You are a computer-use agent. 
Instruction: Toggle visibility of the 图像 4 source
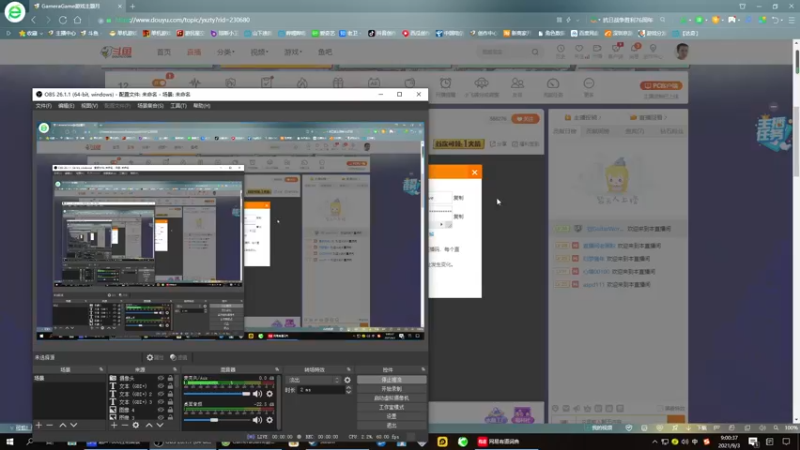pyautogui.click(x=161, y=410)
